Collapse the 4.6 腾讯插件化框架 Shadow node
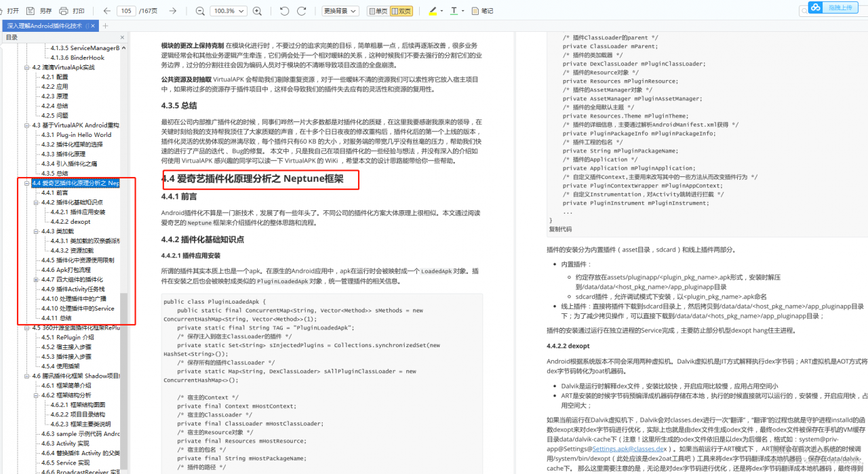Image resolution: width=868 pixels, height=474 pixels. pyautogui.click(x=27, y=376)
